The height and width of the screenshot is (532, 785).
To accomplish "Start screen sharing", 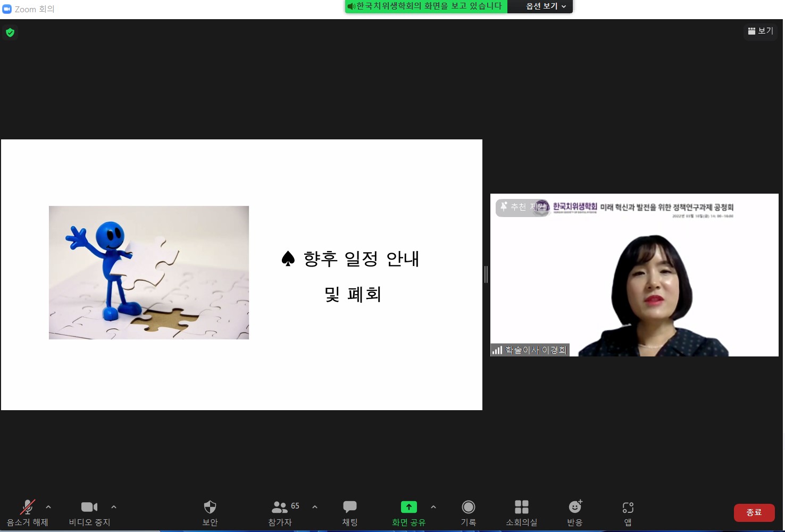I will (x=408, y=513).
